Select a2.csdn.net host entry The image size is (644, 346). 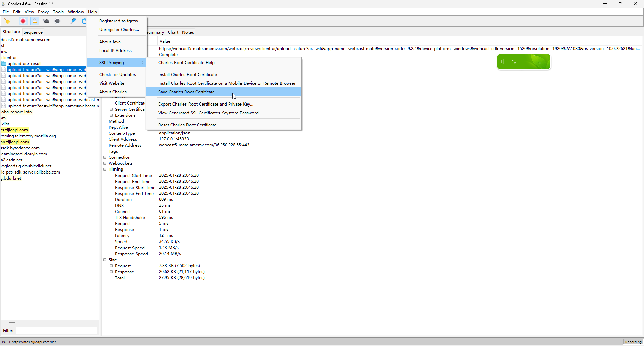12,160
